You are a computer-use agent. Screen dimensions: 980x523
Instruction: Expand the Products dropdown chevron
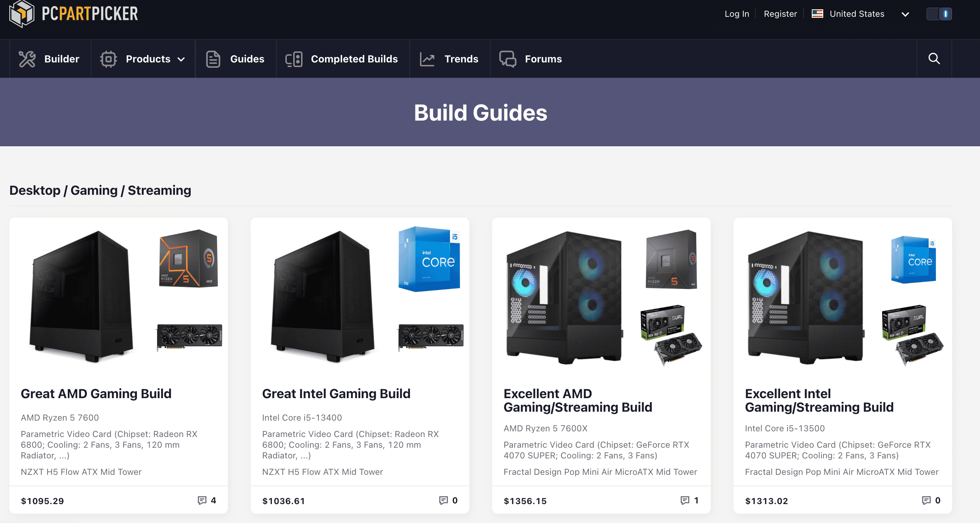(x=181, y=59)
